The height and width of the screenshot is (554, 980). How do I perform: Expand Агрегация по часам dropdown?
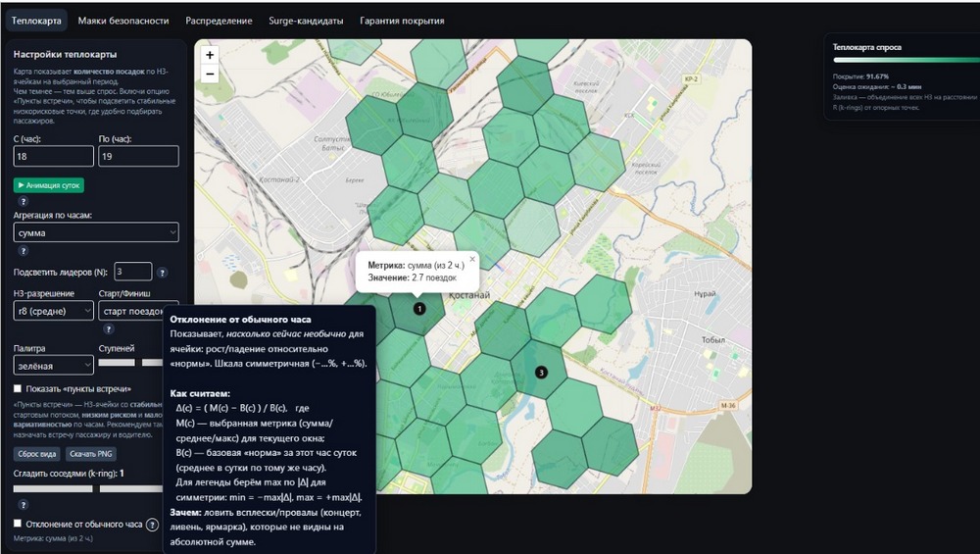(96, 232)
